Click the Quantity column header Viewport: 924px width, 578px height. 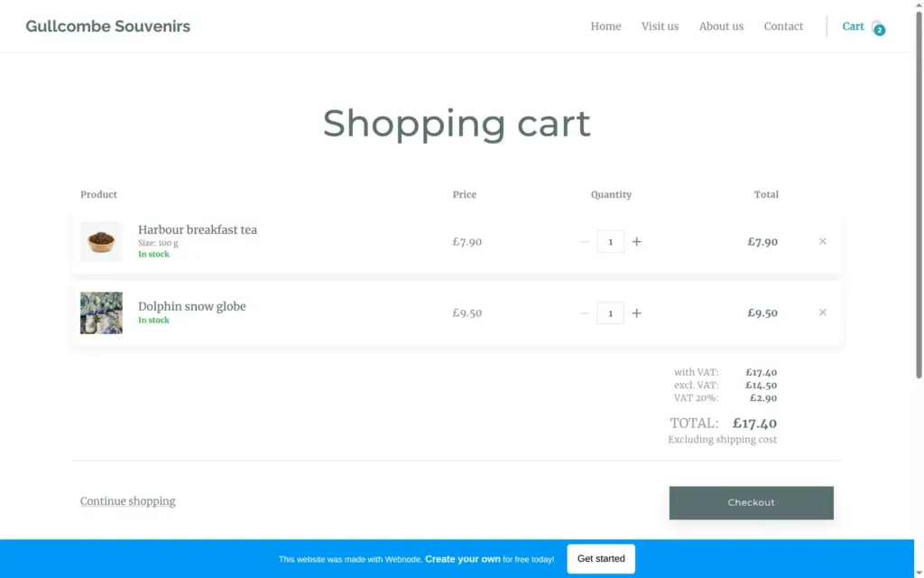(611, 195)
